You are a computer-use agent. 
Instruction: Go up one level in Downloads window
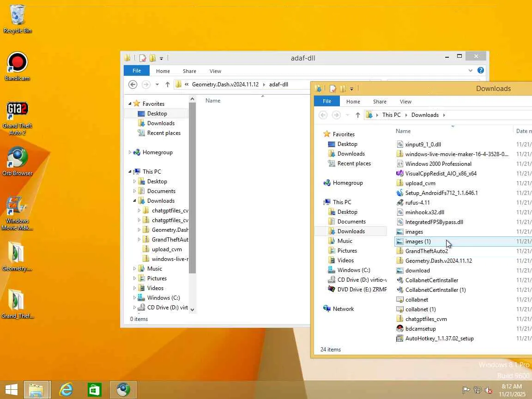[x=357, y=115]
